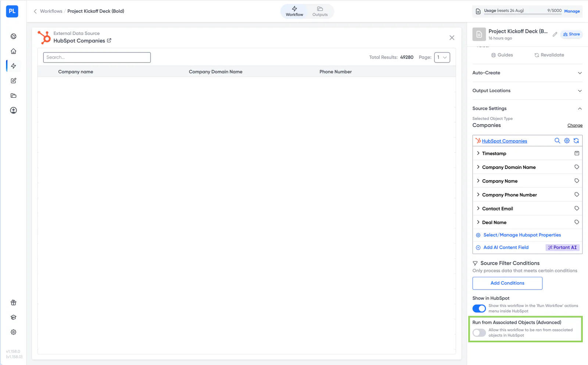
Task: Click the Company name column header
Action: tap(76, 72)
